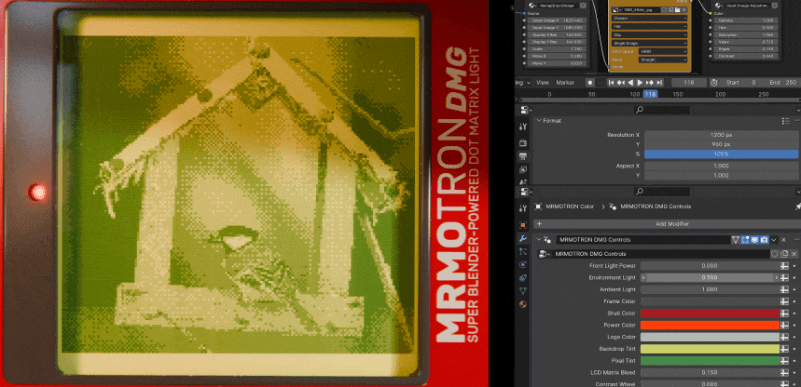Click the use preview range clock icon

pos(714,83)
